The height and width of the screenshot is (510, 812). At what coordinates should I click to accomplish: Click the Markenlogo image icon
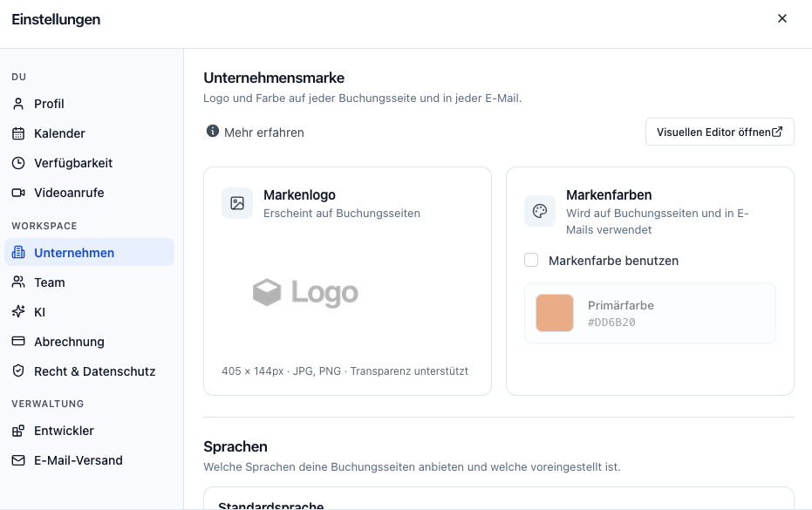(x=237, y=203)
